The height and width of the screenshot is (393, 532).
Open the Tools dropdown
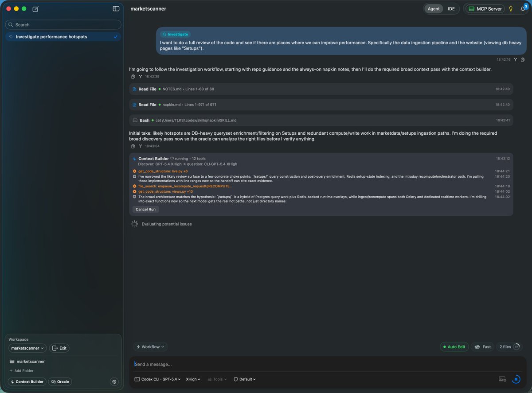[x=217, y=379]
